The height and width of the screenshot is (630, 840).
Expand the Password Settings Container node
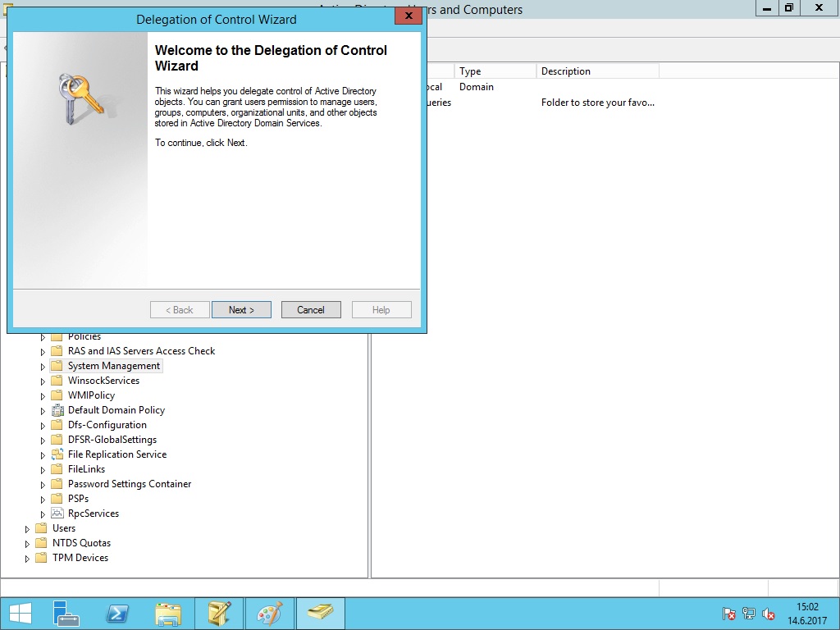(43, 485)
